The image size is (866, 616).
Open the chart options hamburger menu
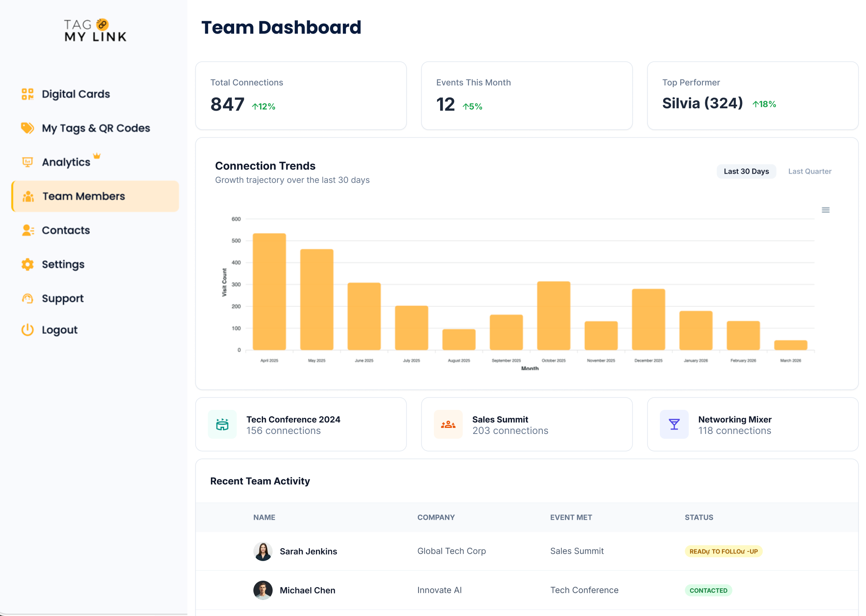(826, 210)
